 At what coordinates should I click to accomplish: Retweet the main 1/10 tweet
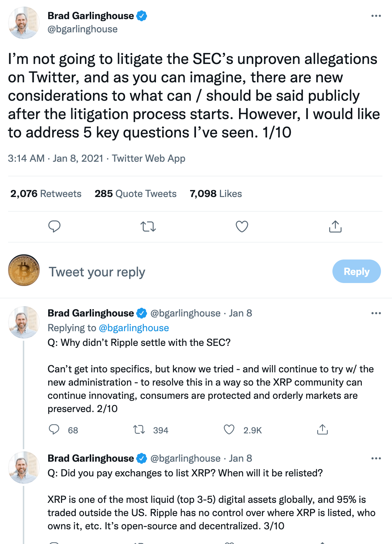point(148,226)
